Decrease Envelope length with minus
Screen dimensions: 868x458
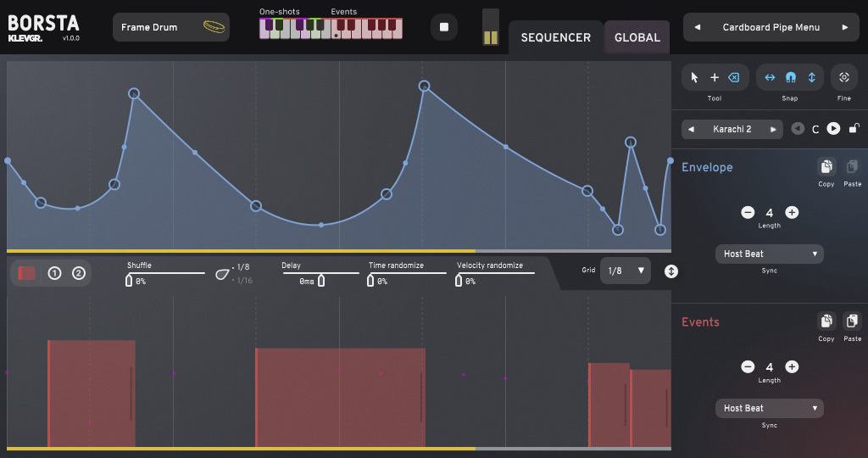748,212
